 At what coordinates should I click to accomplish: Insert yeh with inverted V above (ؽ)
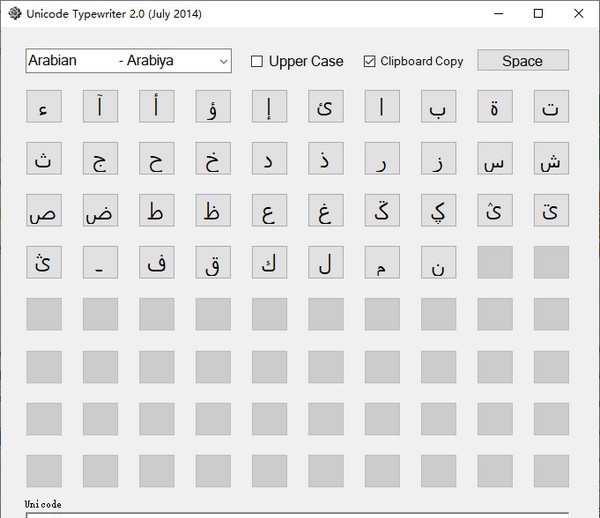pyautogui.click(x=495, y=210)
